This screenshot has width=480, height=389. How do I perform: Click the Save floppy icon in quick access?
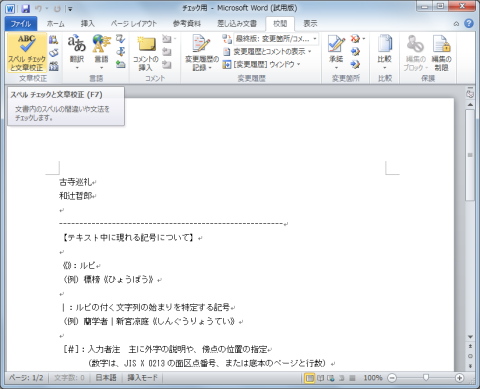[x=25, y=9]
